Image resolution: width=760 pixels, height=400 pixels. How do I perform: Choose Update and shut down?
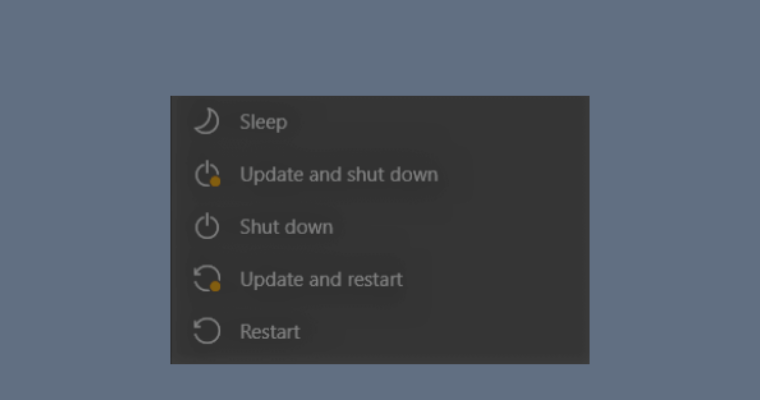coord(338,175)
